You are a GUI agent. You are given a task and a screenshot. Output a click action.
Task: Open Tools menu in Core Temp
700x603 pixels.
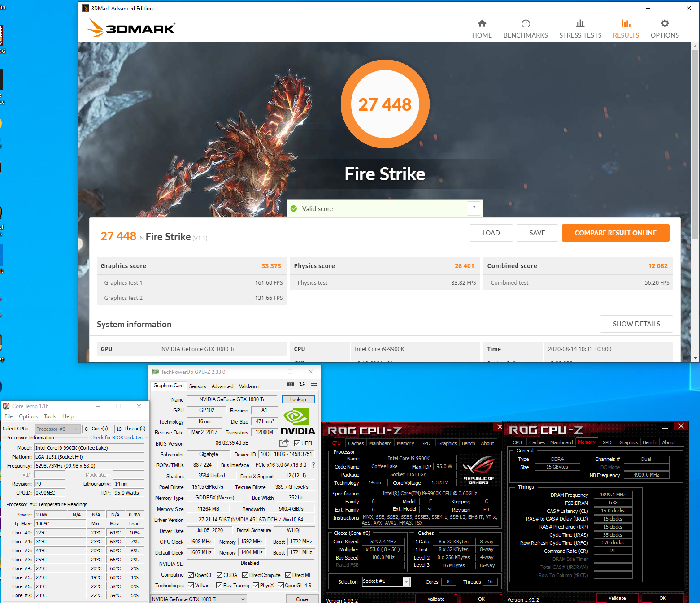[x=50, y=416]
